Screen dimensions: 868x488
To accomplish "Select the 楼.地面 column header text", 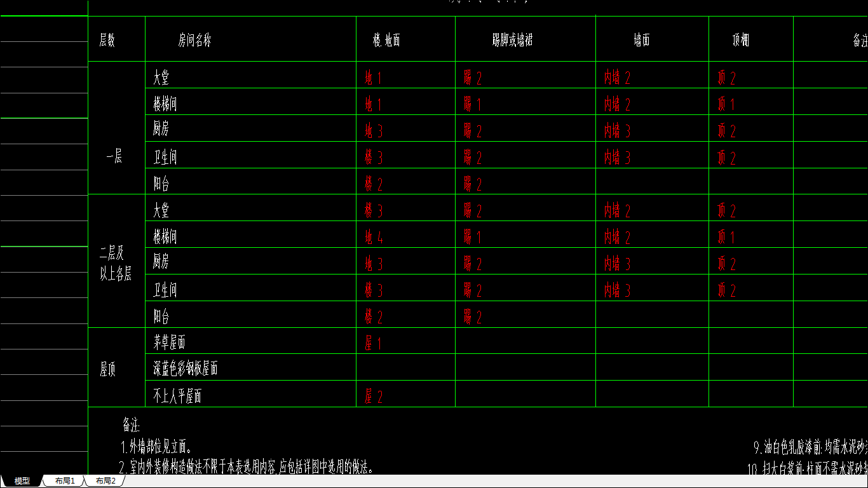I will coord(386,41).
